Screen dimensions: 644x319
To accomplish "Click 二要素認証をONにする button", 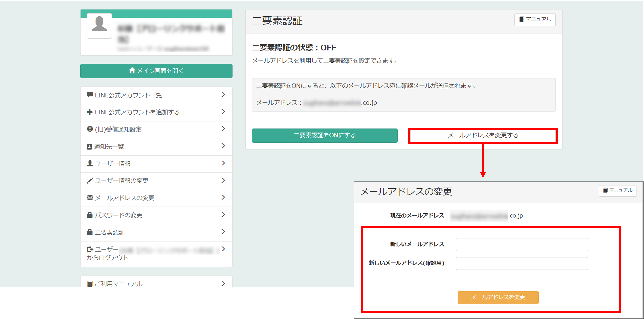I will (x=324, y=135).
